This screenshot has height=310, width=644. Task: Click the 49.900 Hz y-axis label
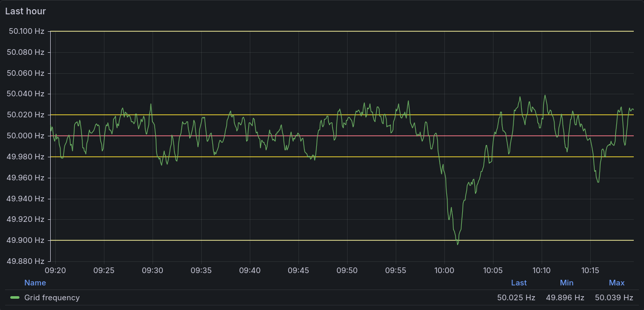25,240
